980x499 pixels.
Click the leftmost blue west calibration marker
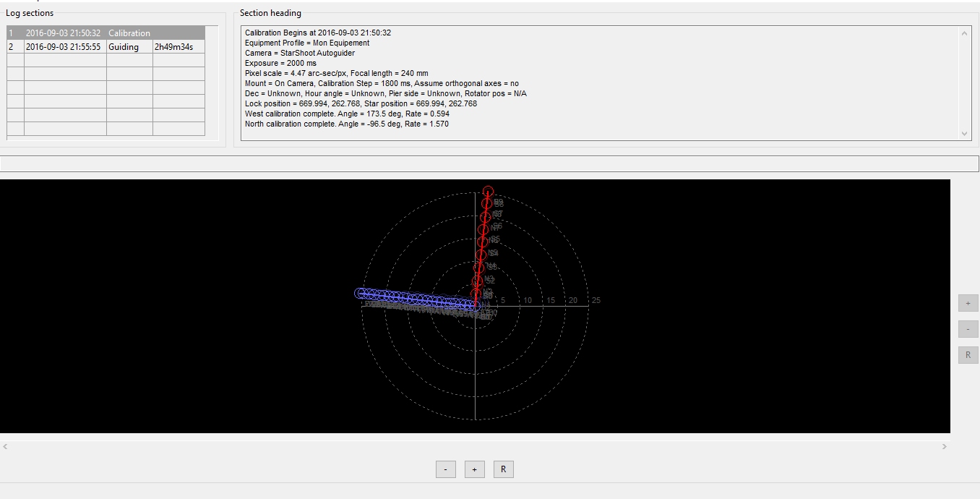(x=360, y=293)
